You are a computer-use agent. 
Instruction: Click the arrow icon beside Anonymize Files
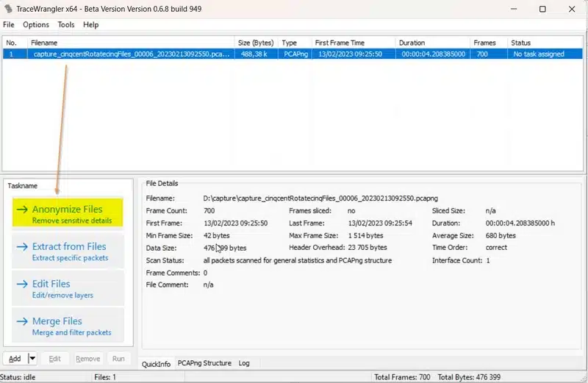click(x=22, y=210)
